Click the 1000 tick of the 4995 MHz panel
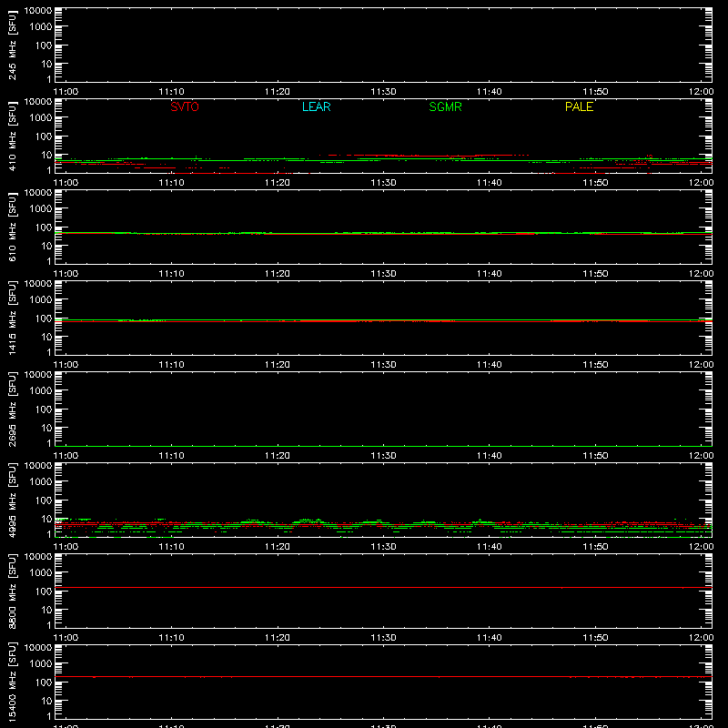 pyautogui.click(x=40, y=482)
